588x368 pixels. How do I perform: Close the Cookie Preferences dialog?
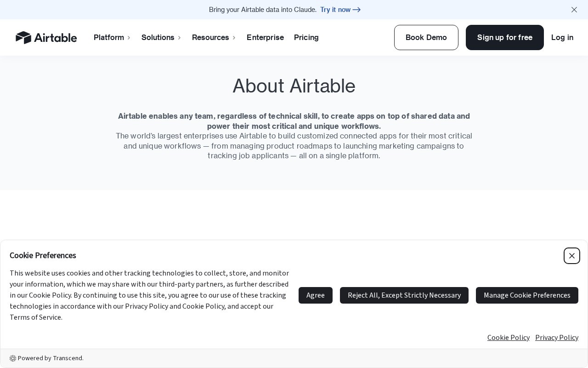pos(572,256)
